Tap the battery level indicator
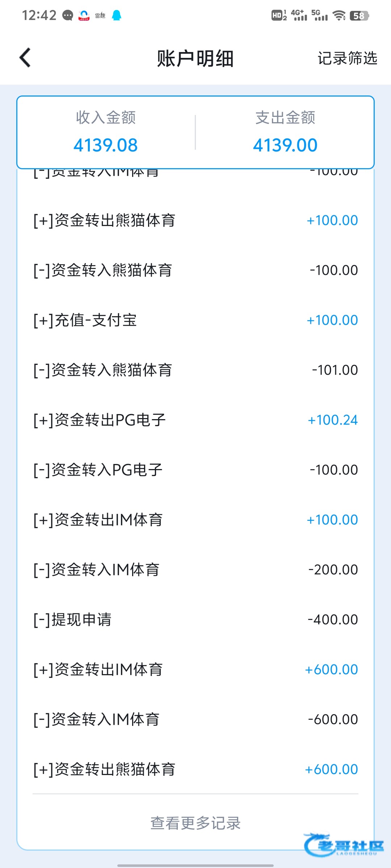This screenshot has height=868, width=391. [359, 16]
